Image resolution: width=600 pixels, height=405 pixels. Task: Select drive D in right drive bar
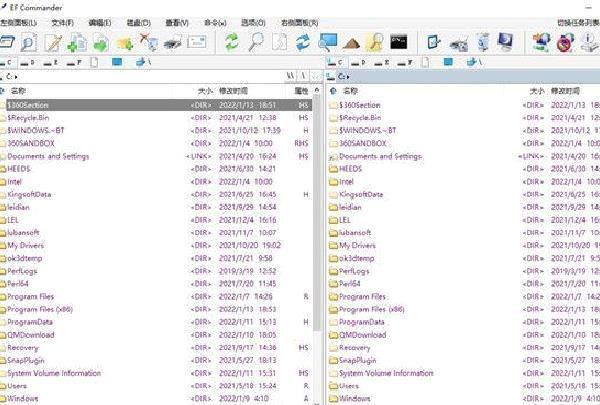point(359,62)
